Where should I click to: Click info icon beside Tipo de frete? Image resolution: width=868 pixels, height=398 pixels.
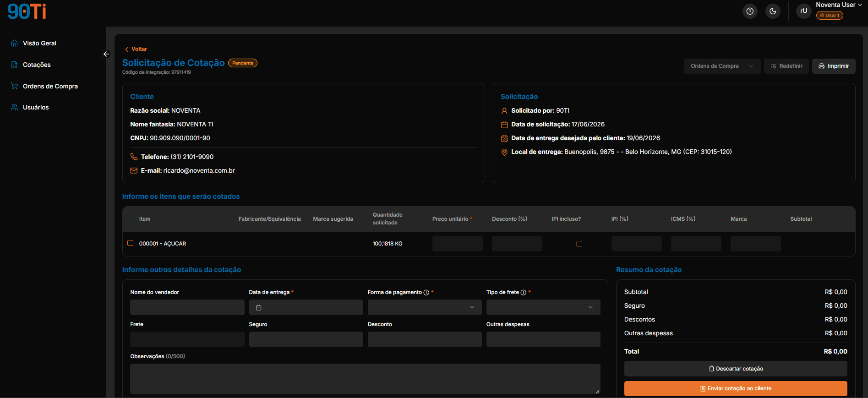click(x=524, y=293)
